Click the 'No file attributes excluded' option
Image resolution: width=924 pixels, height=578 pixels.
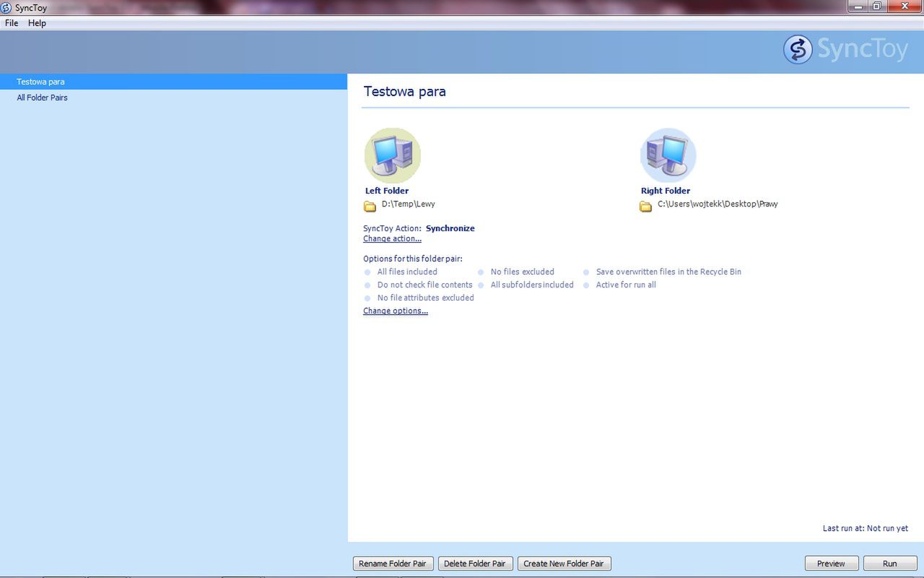(x=426, y=298)
